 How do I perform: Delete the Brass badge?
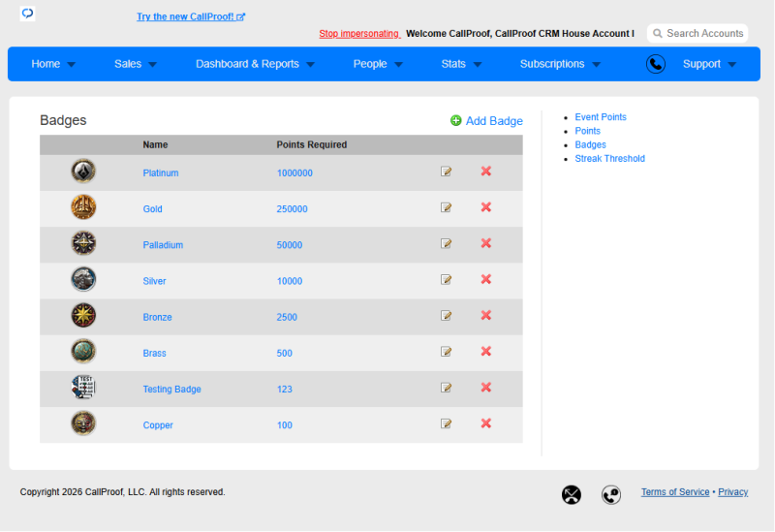486,352
